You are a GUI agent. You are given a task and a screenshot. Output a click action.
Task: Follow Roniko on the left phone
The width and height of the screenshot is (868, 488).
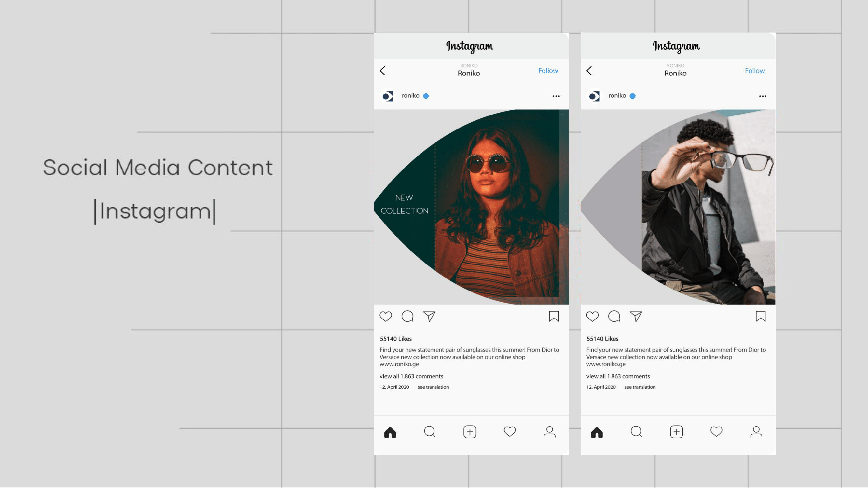pos(548,71)
